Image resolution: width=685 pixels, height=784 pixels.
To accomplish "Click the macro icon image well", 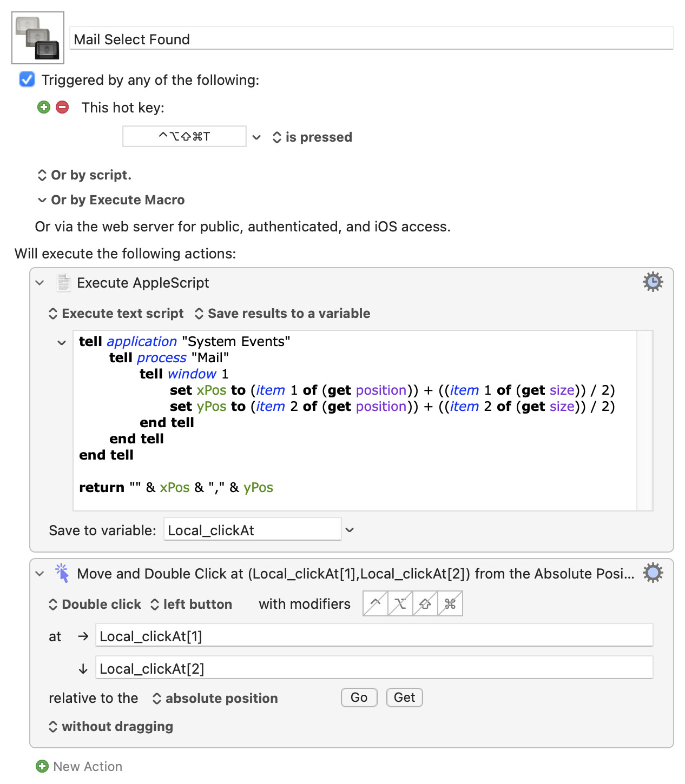I will 38,38.
